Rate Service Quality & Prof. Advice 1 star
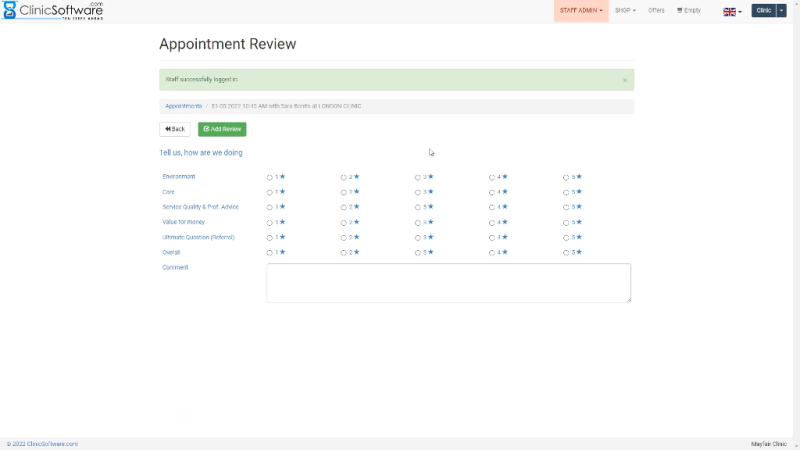Image resolution: width=800 pixels, height=450 pixels. tap(269, 208)
